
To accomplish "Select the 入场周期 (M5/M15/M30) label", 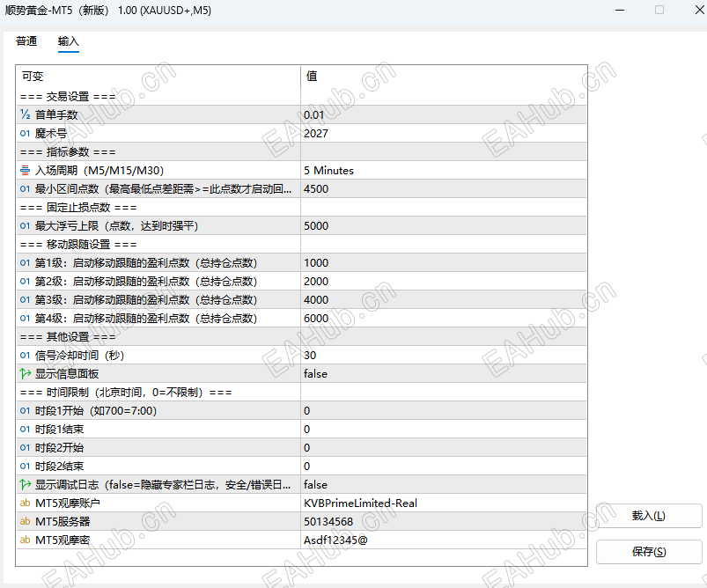I will 99,171.
